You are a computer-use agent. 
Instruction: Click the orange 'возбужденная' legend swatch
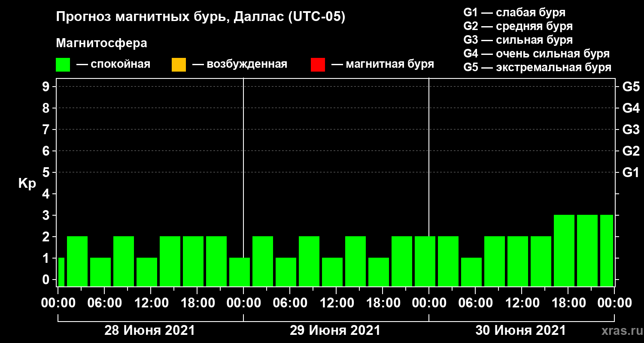[179, 65]
